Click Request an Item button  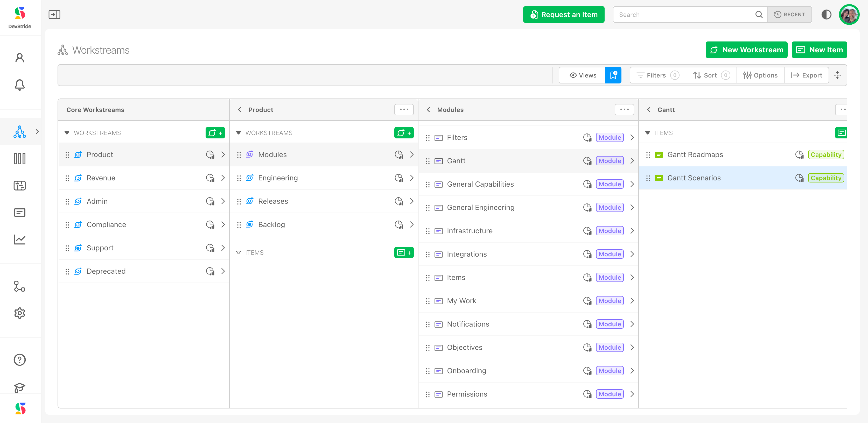click(564, 15)
